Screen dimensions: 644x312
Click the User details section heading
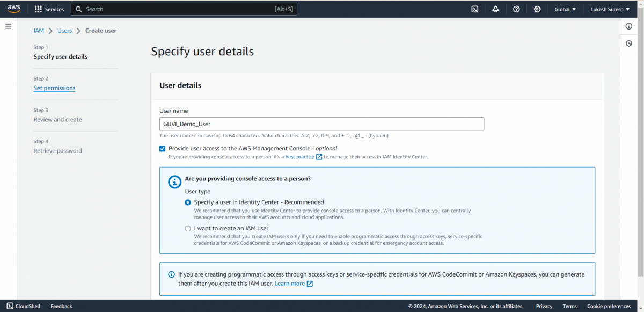point(180,85)
